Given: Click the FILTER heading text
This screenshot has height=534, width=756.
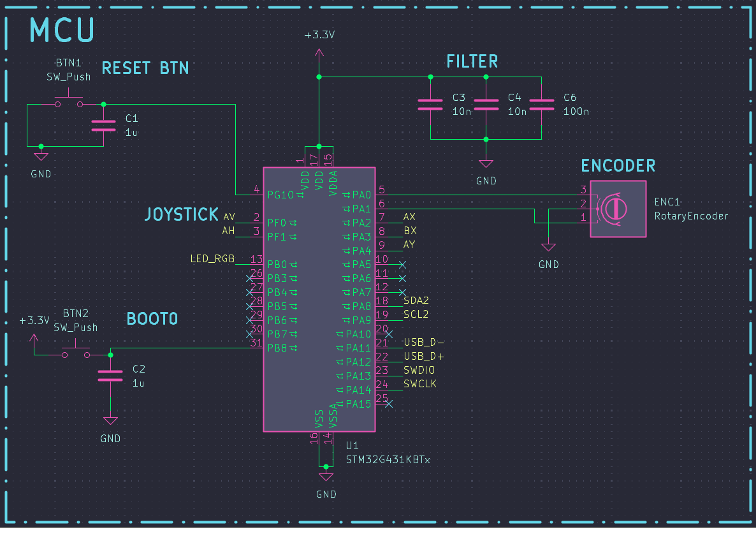Looking at the screenshot, I should (472, 61).
